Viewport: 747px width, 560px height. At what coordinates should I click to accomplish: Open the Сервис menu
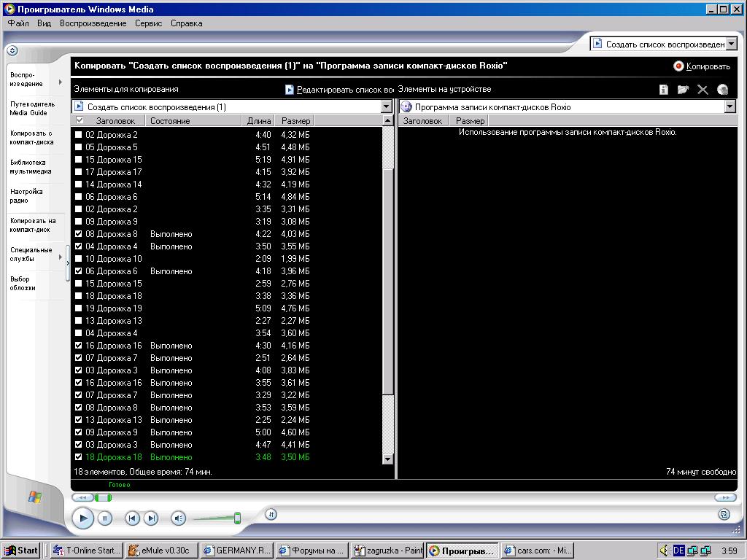click(149, 23)
